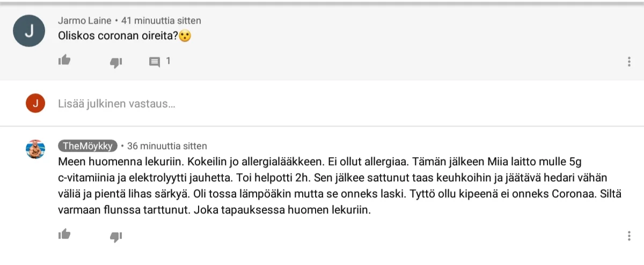Click Jarmo Laine's gray J avatar
This screenshot has height=265, width=644.
29,32
